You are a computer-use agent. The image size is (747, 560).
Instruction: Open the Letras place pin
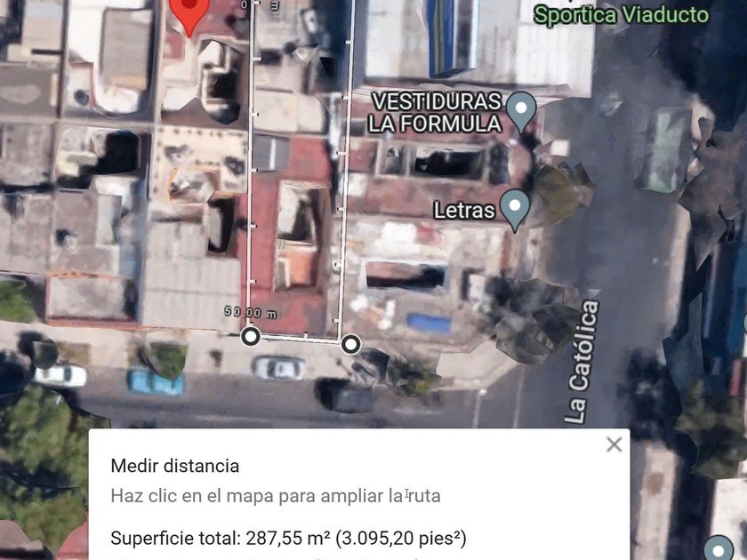(516, 210)
